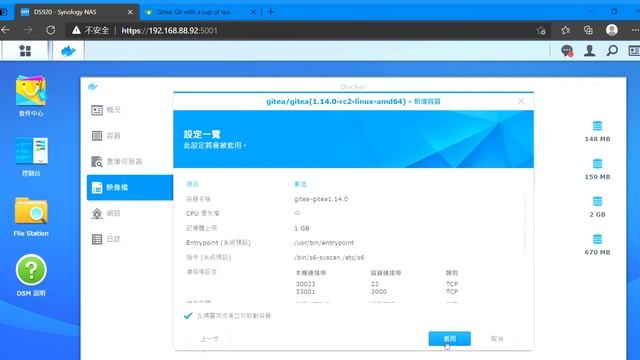Close the create container dialog

tap(521, 101)
